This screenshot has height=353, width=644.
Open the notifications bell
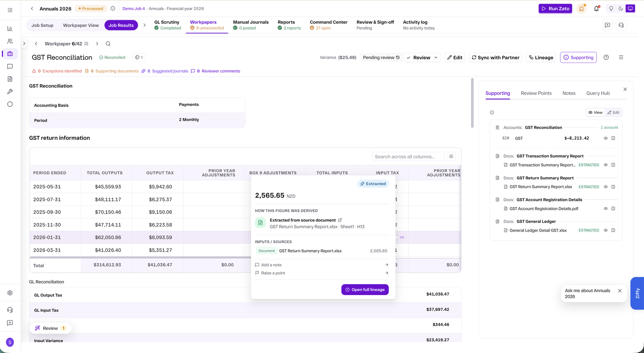point(596,8)
